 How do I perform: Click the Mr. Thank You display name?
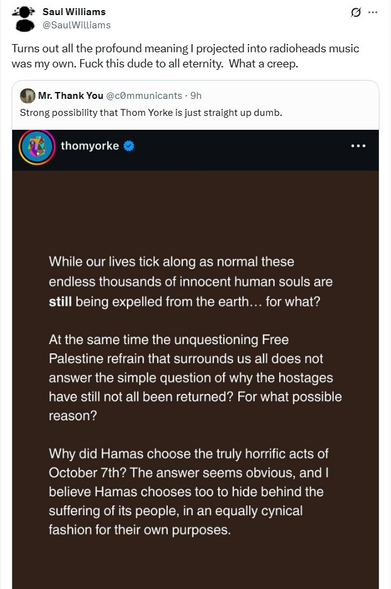[x=71, y=96]
